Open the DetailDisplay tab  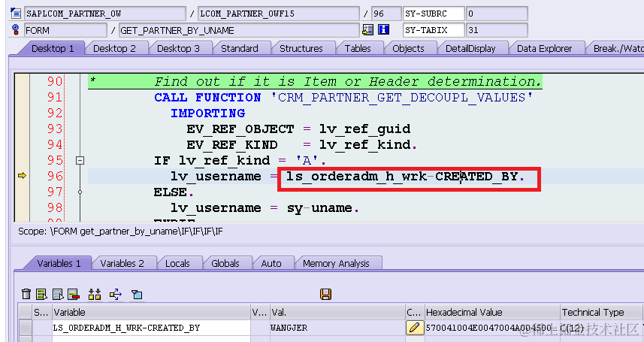pyautogui.click(x=470, y=49)
